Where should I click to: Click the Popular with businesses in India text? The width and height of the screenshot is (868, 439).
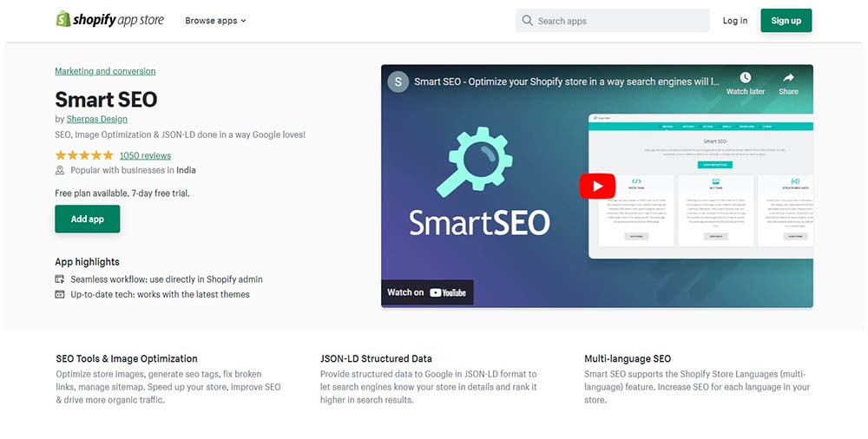click(133, 170)
